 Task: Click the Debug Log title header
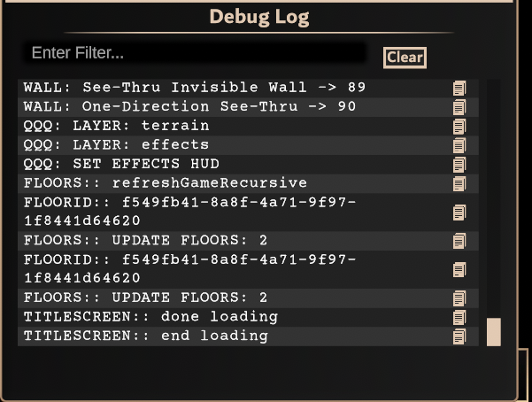259,17
